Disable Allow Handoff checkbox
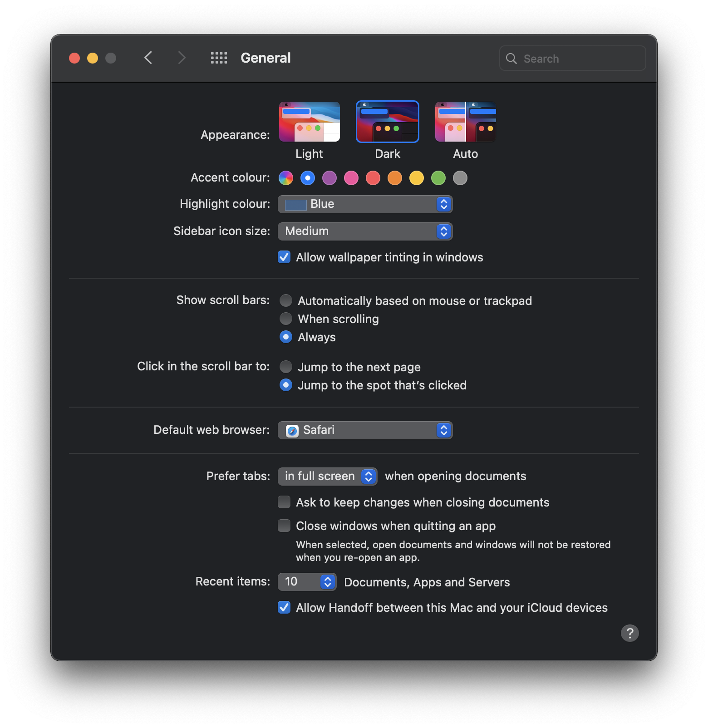The image size is (708, 728). (284, 607)
